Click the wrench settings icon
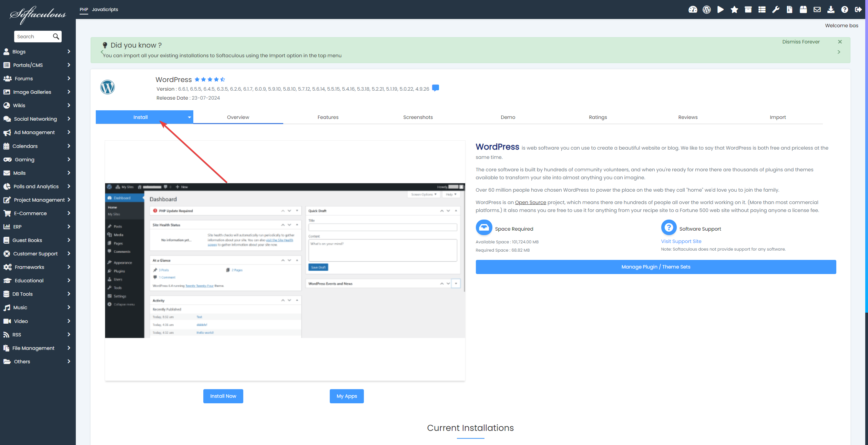The width and height of the screenshot is (868, 445). [x=776, y=10]
